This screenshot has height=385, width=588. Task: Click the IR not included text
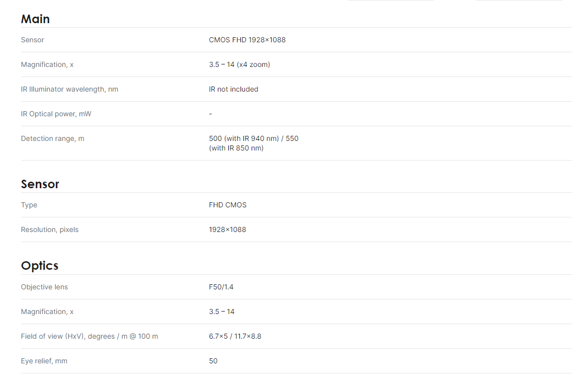point(233,89)
